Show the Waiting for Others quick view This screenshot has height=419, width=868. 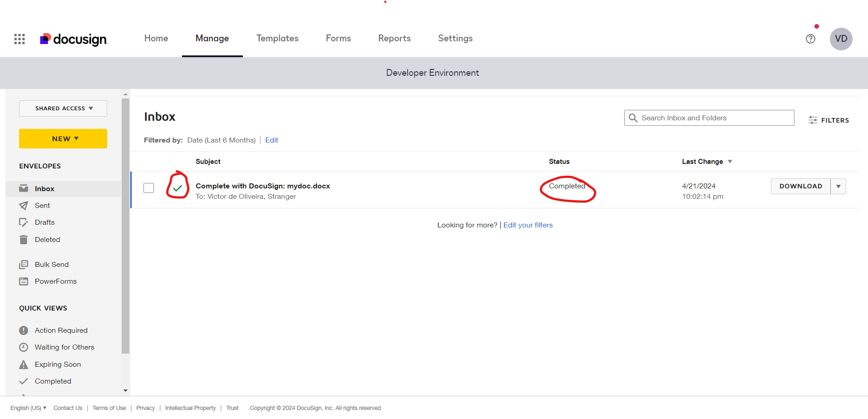pyautogui.click(x=64, y=347)
